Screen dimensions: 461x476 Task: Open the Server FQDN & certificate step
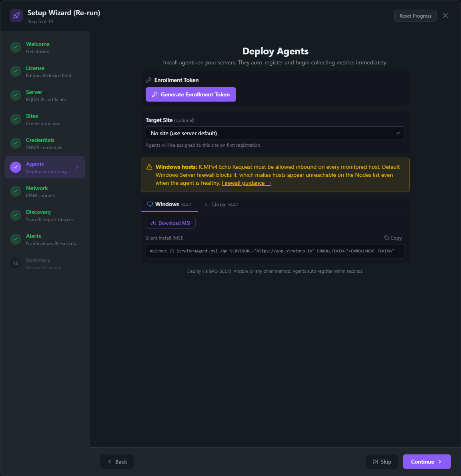click(x=45, y=95)
